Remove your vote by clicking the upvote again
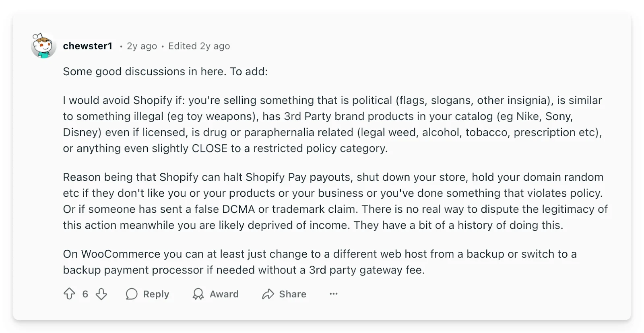This screenshot has height=333, width=644. point(70,294)
